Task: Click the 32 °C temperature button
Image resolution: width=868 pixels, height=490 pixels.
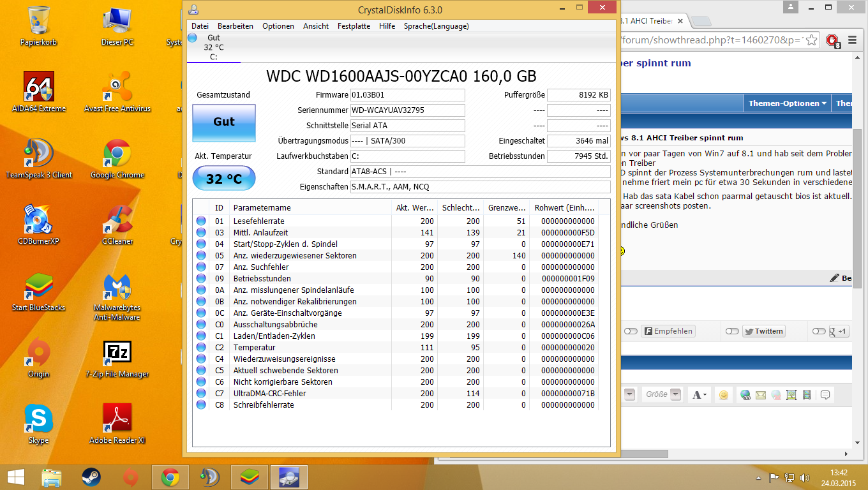Action: (224, 179)
